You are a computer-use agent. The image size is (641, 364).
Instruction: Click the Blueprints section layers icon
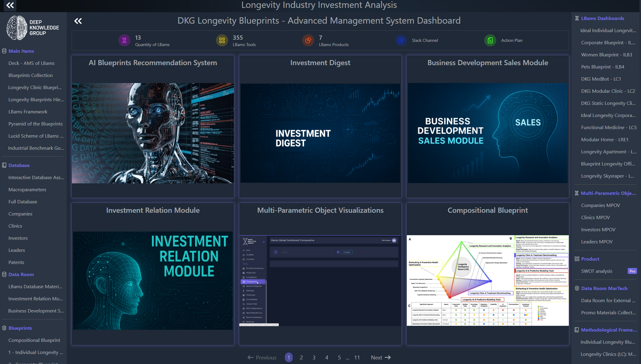point(4,328)
